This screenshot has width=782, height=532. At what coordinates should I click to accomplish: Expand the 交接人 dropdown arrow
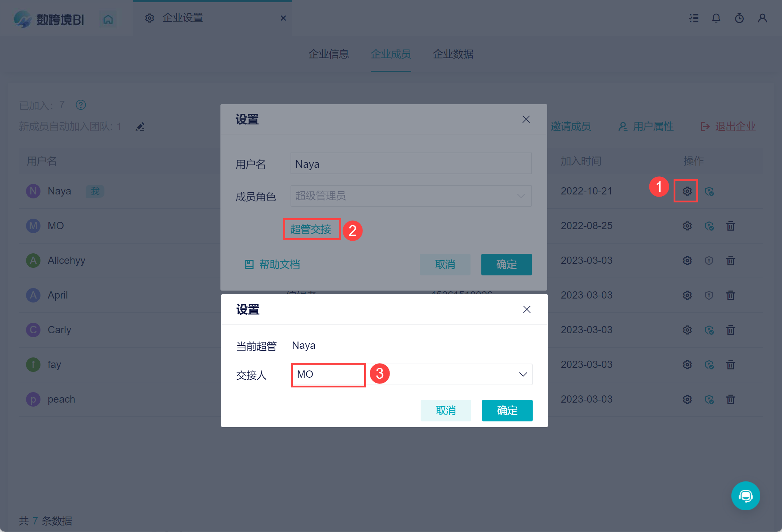pos(523,374)
